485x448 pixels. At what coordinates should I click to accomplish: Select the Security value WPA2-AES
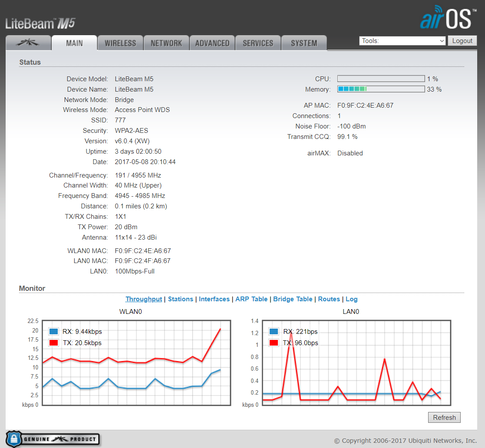132,131
